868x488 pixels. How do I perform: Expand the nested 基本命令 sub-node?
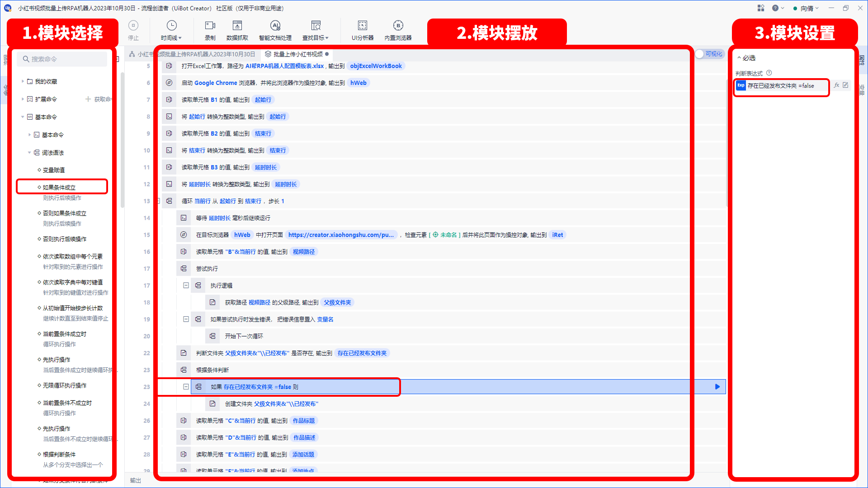coord(29,135)
